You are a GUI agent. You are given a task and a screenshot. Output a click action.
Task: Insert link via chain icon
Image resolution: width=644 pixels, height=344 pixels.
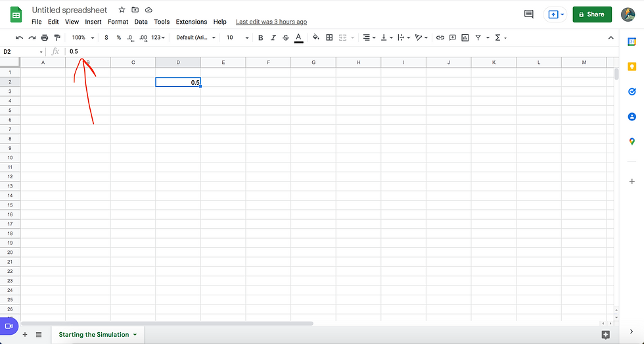(x=440, y=37)
